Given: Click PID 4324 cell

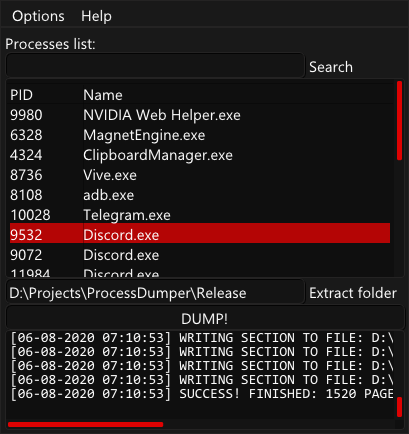Looking at the screenshot, I should [26, 155].
